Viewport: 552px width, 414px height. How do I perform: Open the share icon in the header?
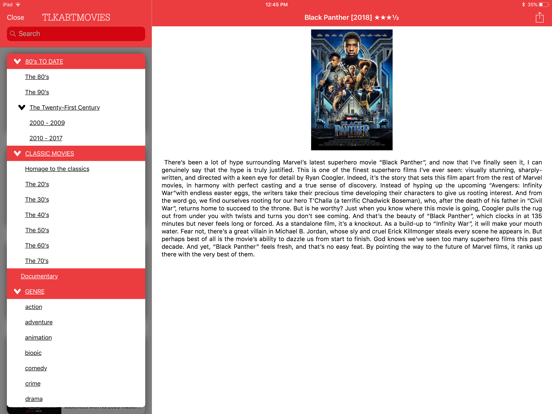(x=539, y=17)
